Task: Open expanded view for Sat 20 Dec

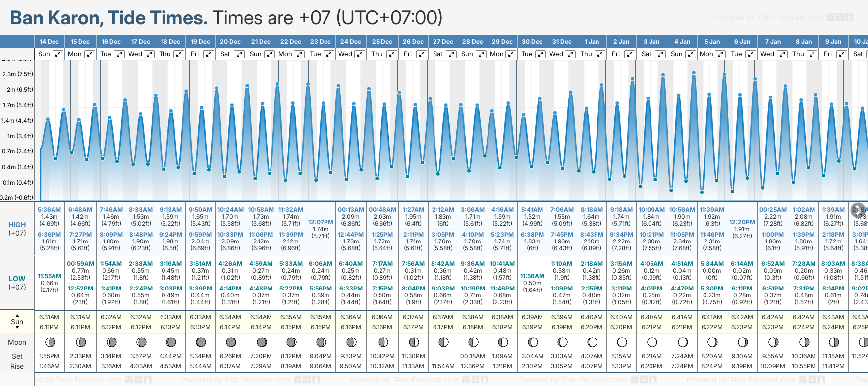Action: [x=239, y=54]
